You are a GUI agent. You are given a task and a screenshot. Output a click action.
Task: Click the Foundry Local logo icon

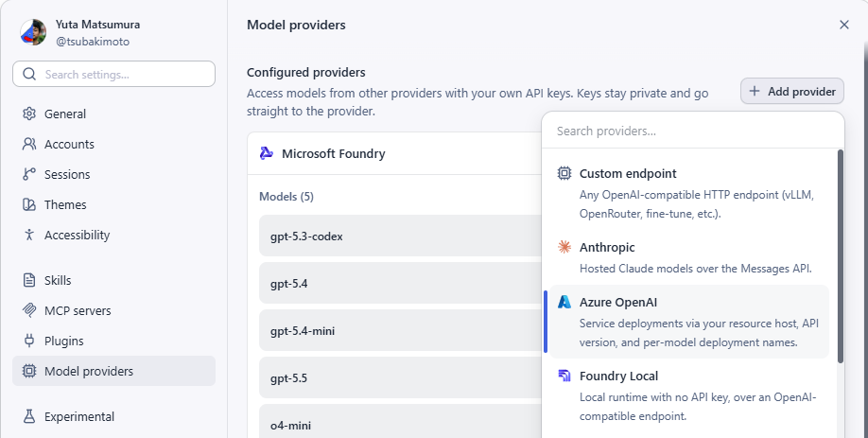pyautogui.click(x=564, y=376)
